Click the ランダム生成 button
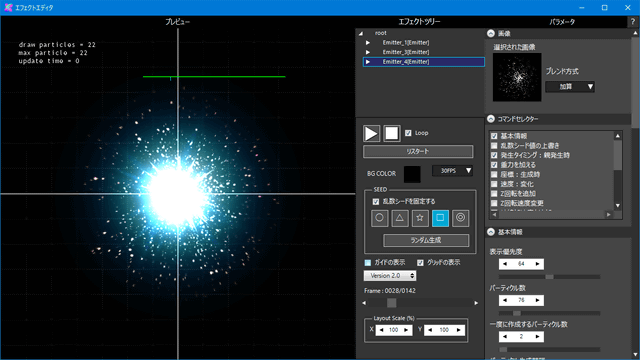This screenshot has height=360, width=640. point(426,240)
